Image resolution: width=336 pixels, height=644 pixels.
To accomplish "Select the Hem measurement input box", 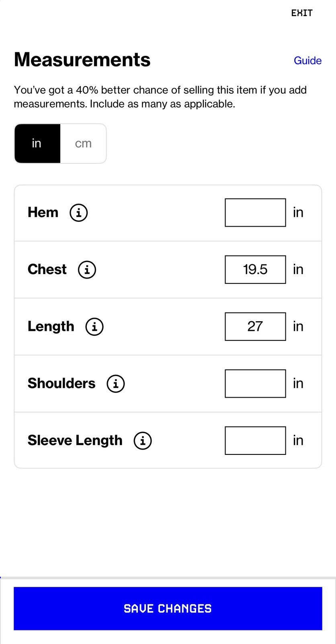I will coord(255,213).
